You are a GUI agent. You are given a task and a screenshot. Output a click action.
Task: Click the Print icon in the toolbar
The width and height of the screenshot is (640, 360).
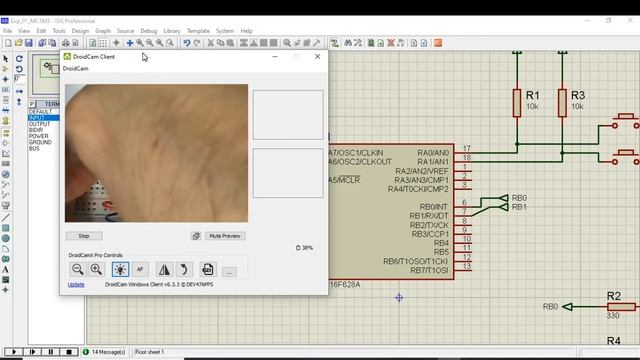66,43
